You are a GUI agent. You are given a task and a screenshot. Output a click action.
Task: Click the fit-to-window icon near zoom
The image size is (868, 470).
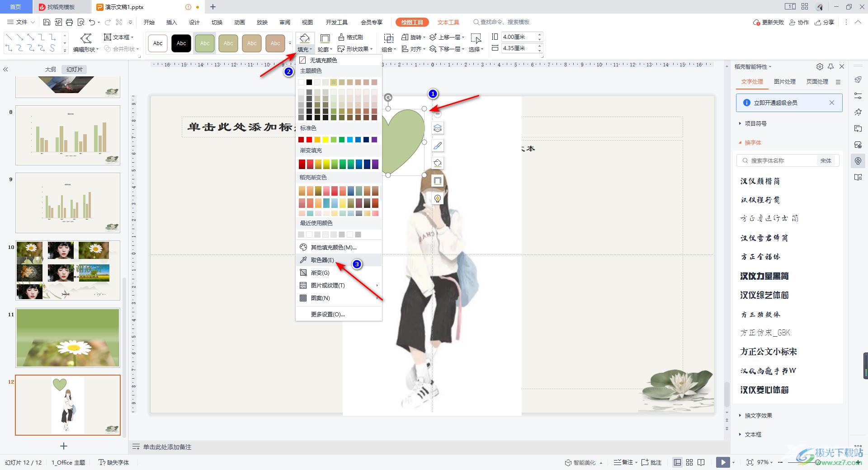pyautogui.click(x=750, y=462)
